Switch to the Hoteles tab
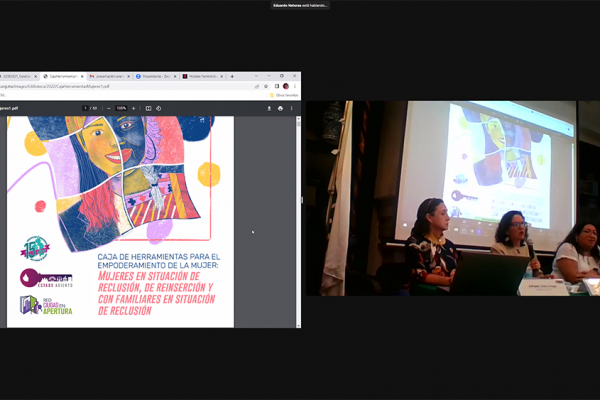This screenshot has width=600, height=400. click(202, 77)
